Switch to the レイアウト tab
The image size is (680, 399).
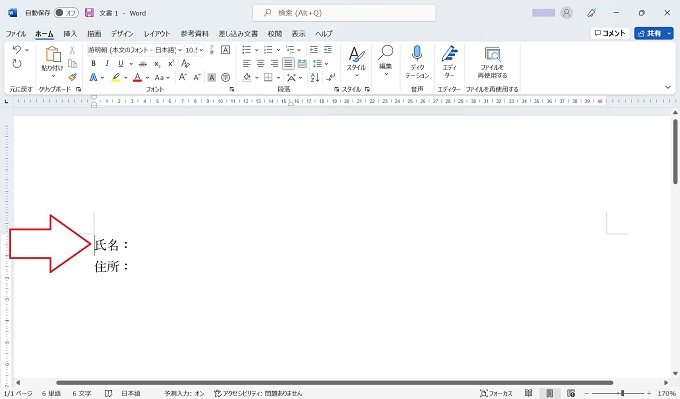pos(157,33)
